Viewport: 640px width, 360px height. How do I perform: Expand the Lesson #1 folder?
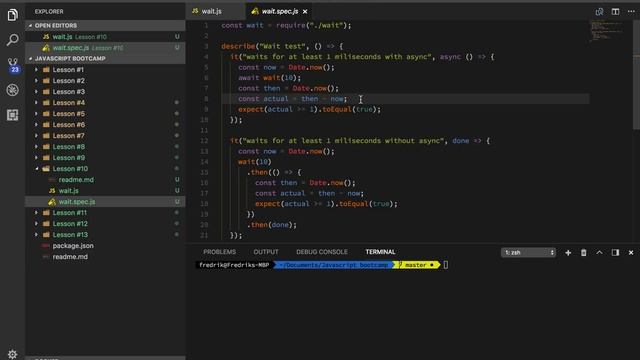coord(105,70)
